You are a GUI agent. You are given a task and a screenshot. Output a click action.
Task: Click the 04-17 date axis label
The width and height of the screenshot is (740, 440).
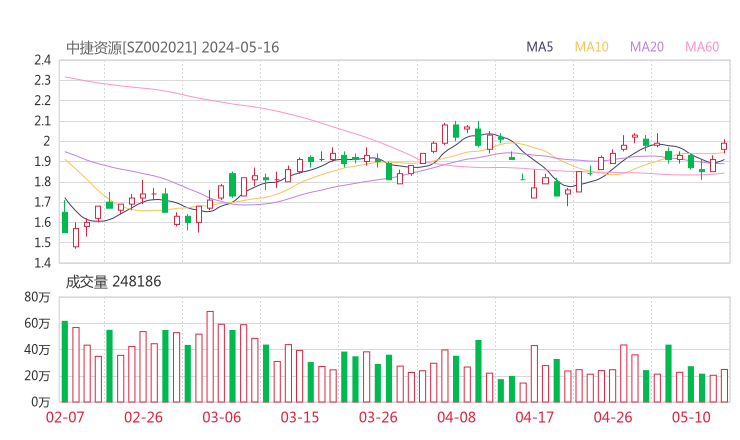[535, 417]
